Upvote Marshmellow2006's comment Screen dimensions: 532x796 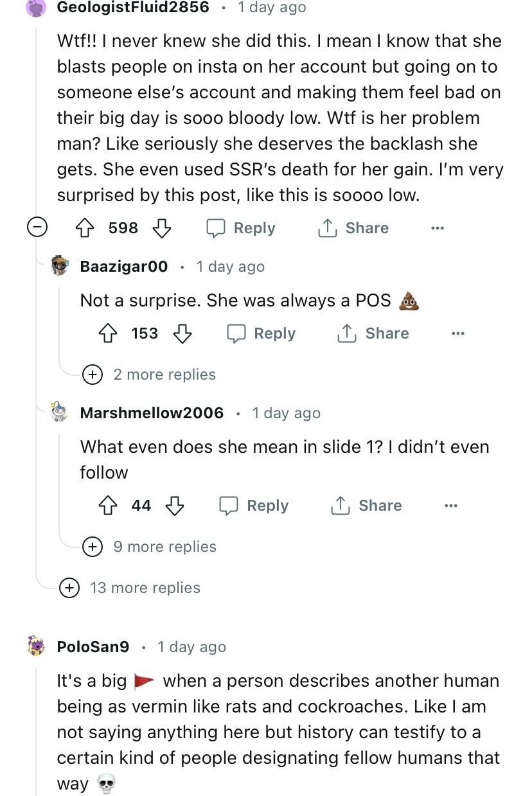[x=109, y=506]
